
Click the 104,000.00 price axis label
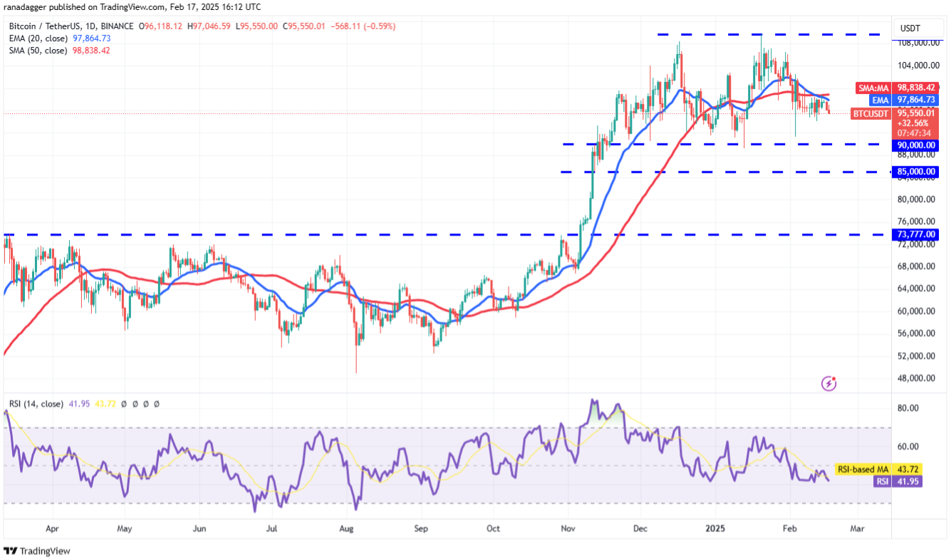(918, 65)
